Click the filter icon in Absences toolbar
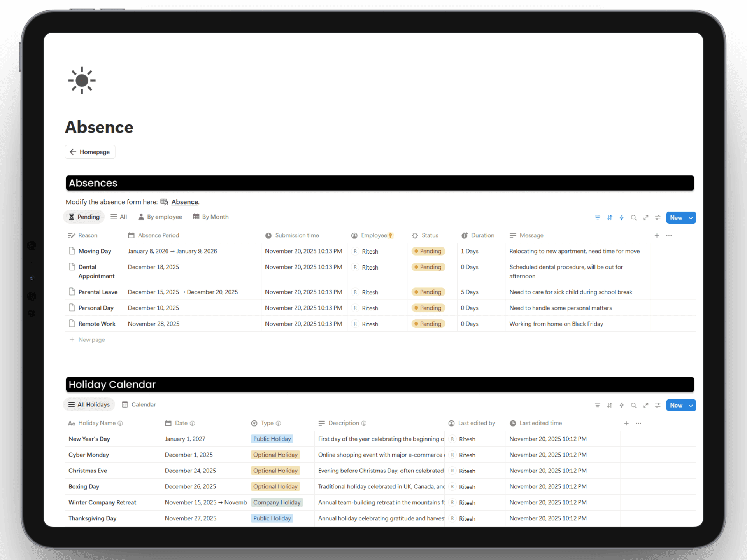Viewport: 747px width, 560px height. point(597,217)
